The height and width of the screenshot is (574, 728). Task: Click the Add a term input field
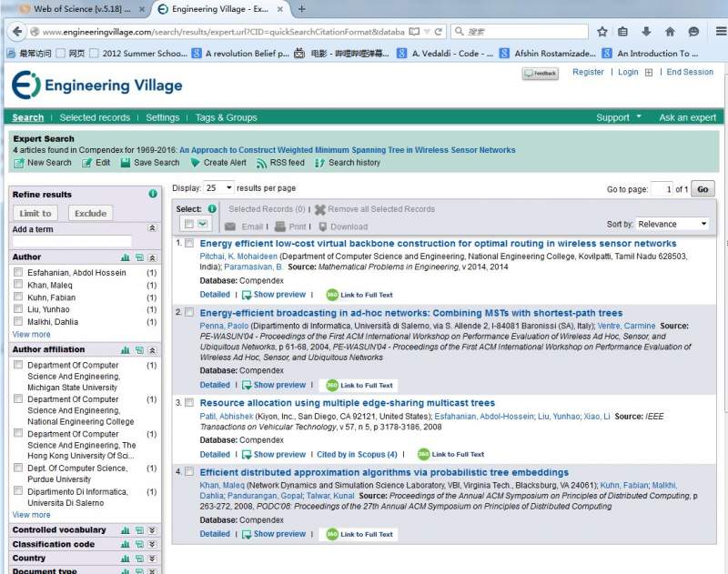[x=72, y=241]
